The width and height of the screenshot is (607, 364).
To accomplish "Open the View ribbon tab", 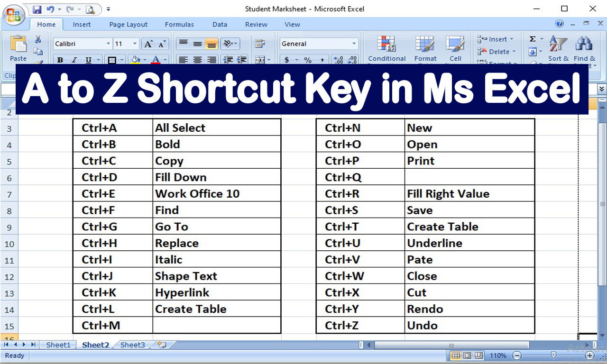I will click(292, 25).
